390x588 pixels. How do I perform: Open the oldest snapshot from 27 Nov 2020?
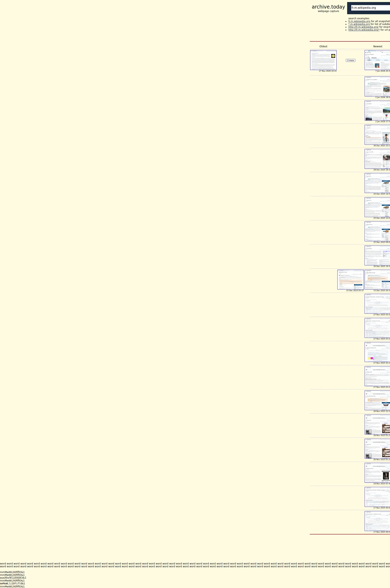[323, 60]
